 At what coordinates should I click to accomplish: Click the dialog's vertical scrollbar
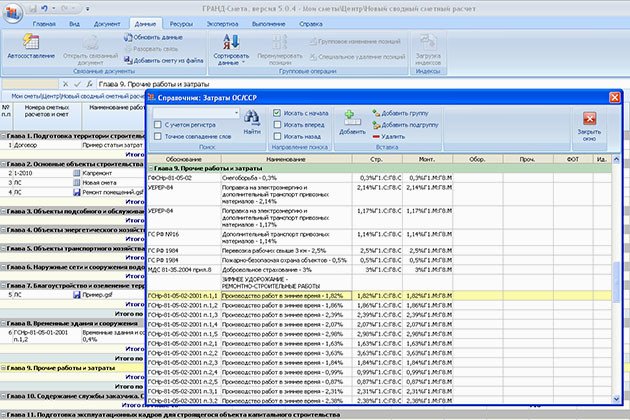[x=615, y=280]
